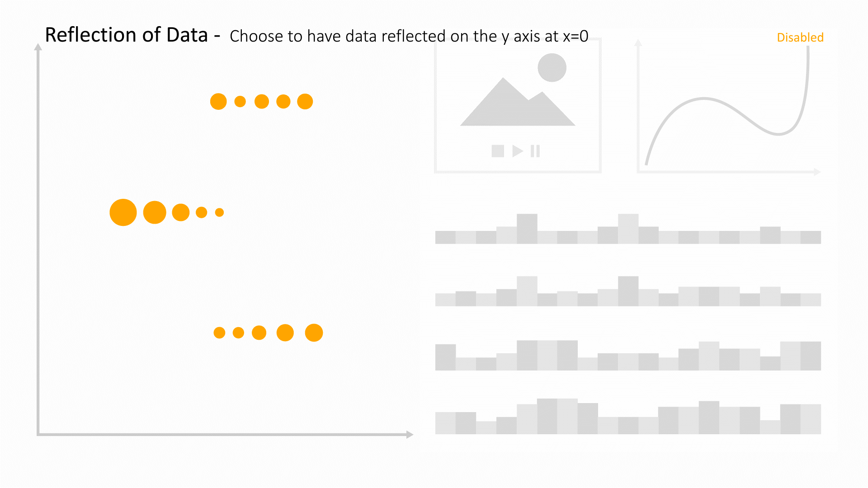868x488 pixels.
Task: Toggle the orange Disabled label
Action: point(800,37)
